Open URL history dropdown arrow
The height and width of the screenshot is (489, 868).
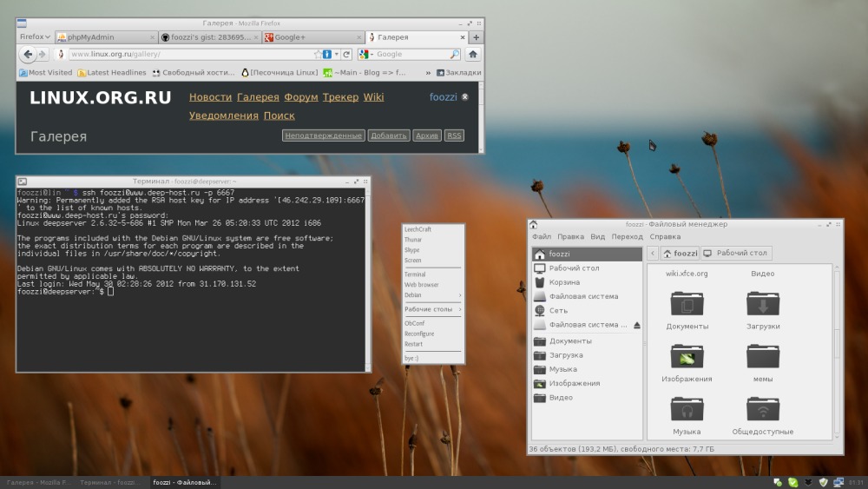pyautogui.click(x=337, y=54)
